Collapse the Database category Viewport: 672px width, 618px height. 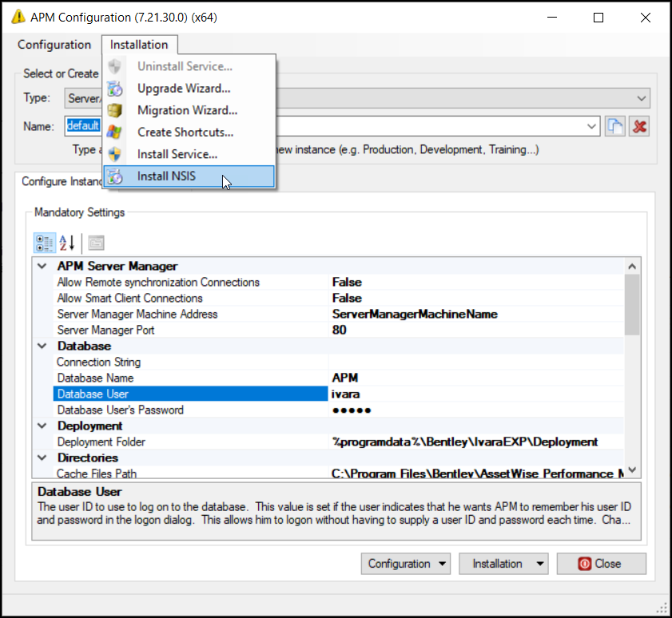coord(42,346)
